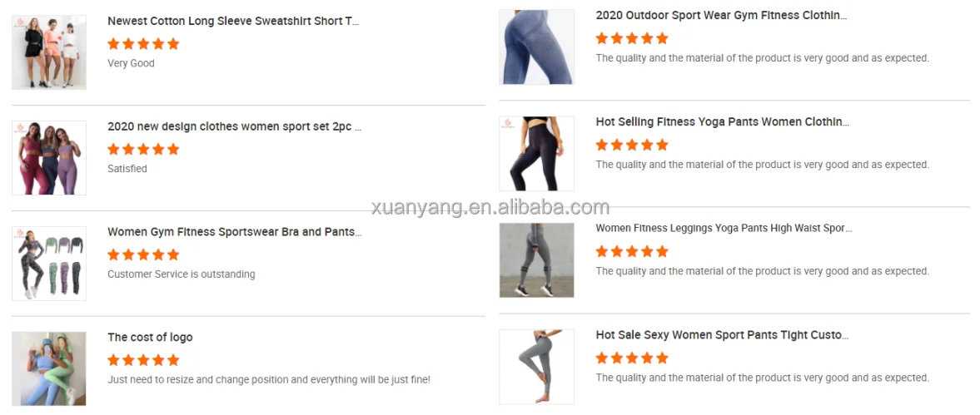Click the 'Customer Service is outstanding' review text

pyautogui.click(x=182, y=274)
